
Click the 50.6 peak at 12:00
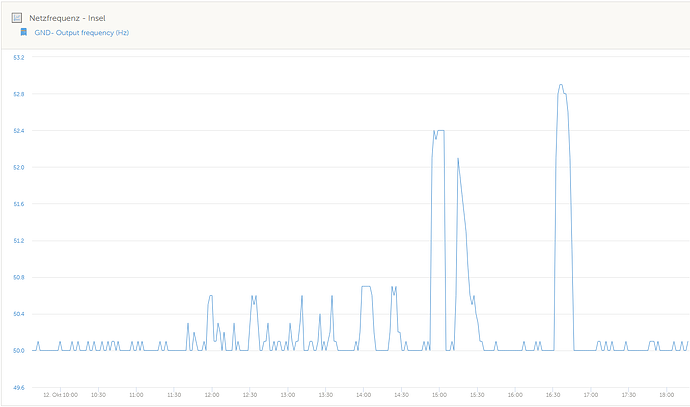[210, 296]
